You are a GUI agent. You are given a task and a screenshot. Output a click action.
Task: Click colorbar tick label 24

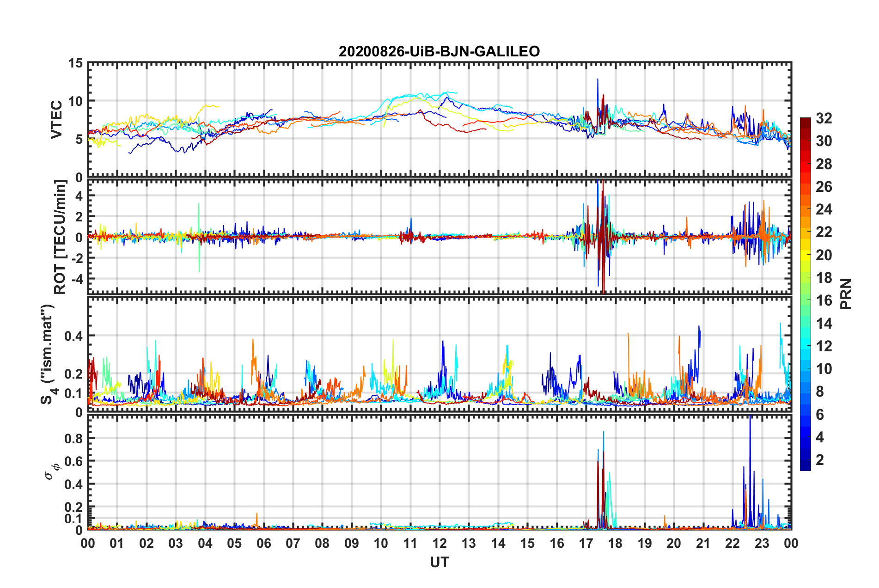pyautogui.click(x=824, y=209)
